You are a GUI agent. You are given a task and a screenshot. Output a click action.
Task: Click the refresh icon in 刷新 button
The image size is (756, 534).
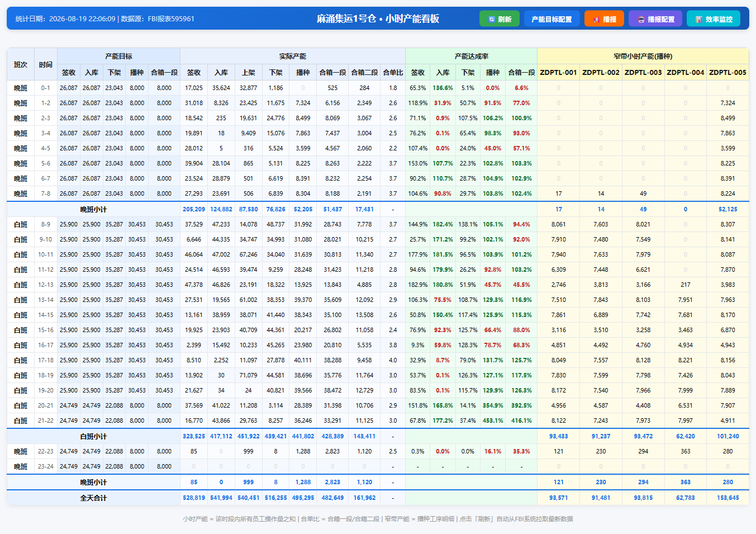click(x=492, y=19)
